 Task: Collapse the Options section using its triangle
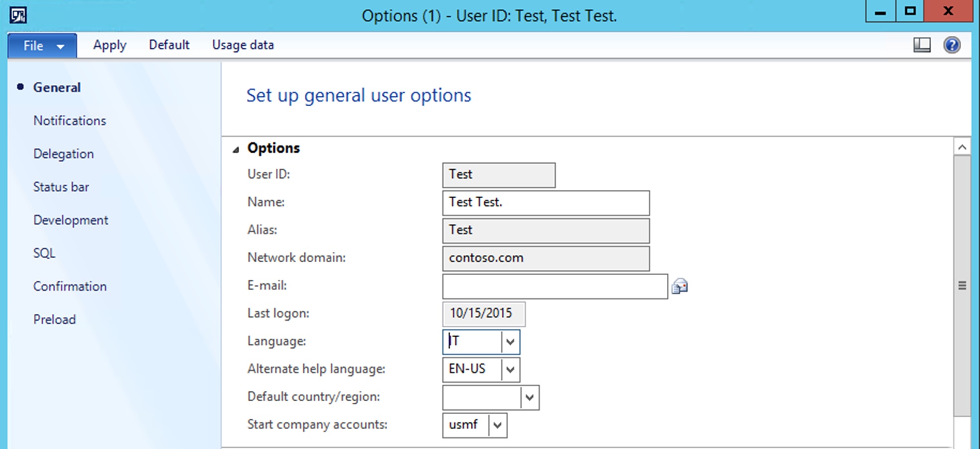236,148
